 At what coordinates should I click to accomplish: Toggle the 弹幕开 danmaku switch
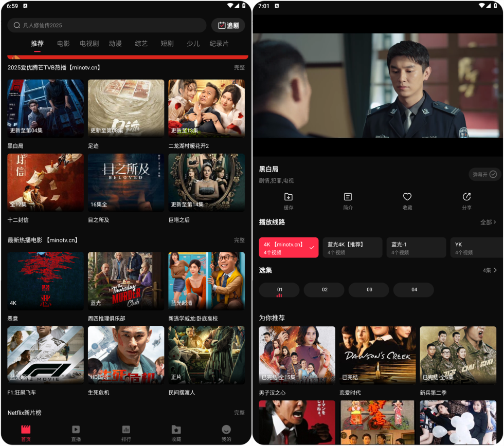click(x=485, y=174)
